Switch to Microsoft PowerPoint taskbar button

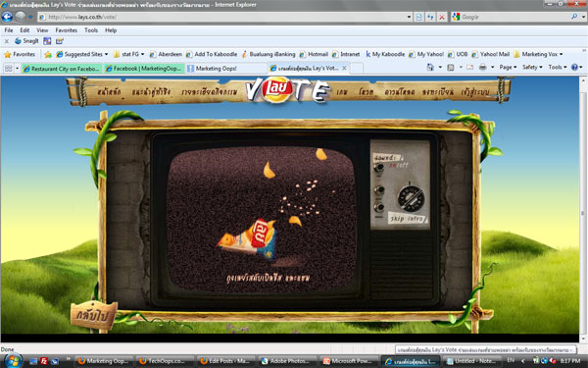[350, 361]
